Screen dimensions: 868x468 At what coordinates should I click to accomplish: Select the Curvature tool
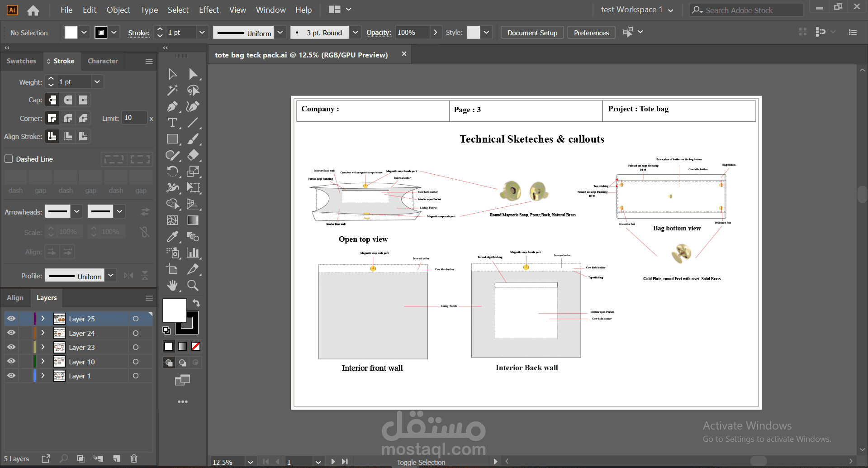pyautogui.click(x=193, y=106)
